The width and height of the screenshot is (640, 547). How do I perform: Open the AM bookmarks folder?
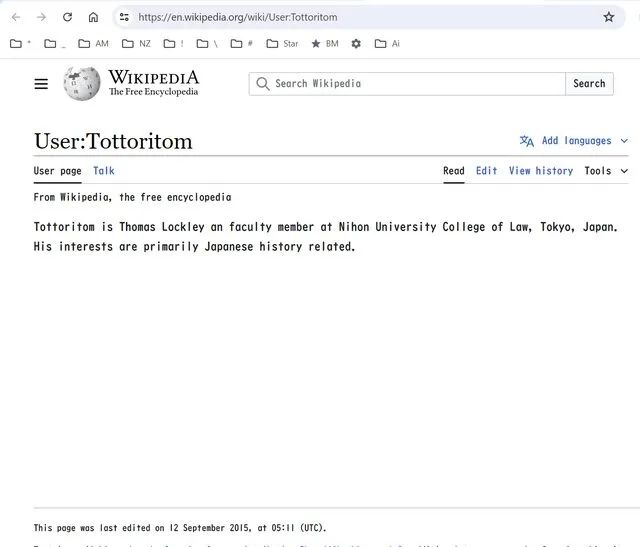(94, 44)
